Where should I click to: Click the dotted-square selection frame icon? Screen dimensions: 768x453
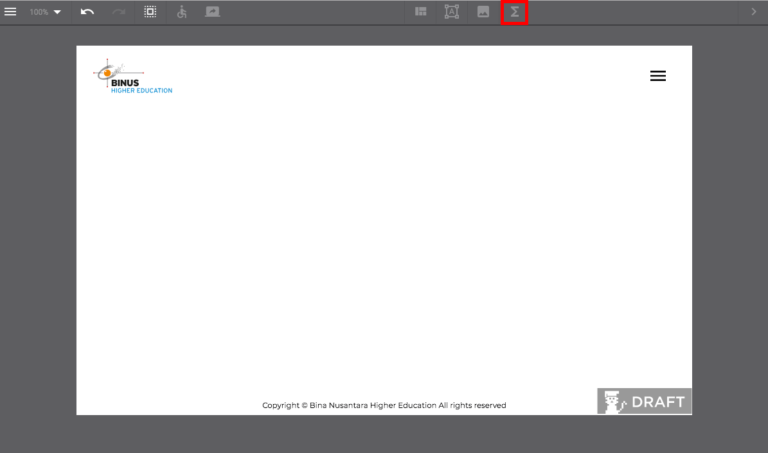150,12
